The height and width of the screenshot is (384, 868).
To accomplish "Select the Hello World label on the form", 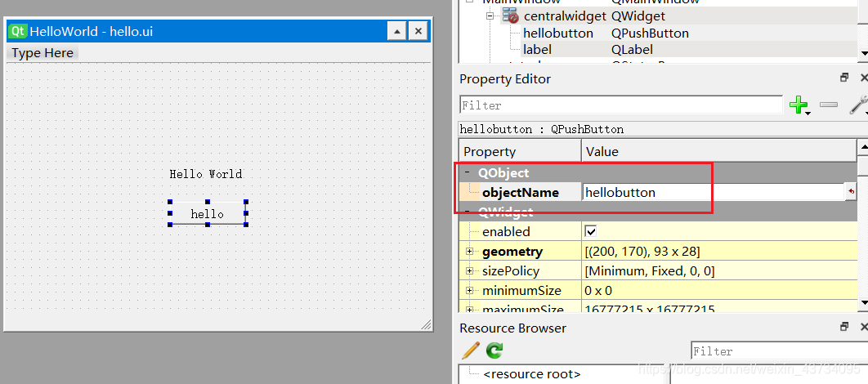I will 206,174.
